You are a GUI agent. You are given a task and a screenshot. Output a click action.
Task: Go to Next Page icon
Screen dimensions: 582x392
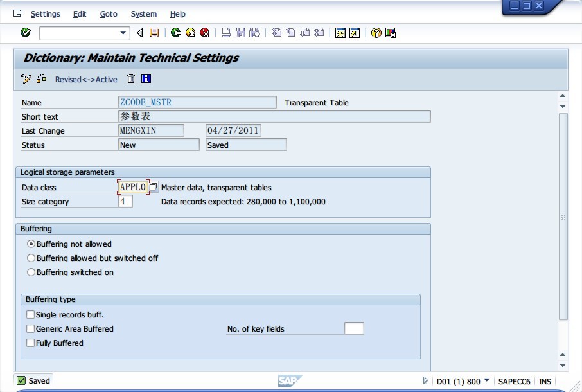click(304, 33)
